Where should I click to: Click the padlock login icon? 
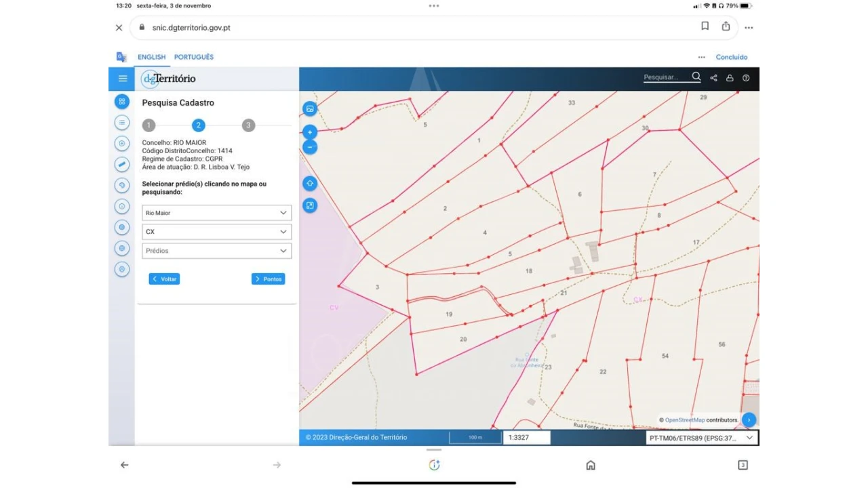[730, 78]
